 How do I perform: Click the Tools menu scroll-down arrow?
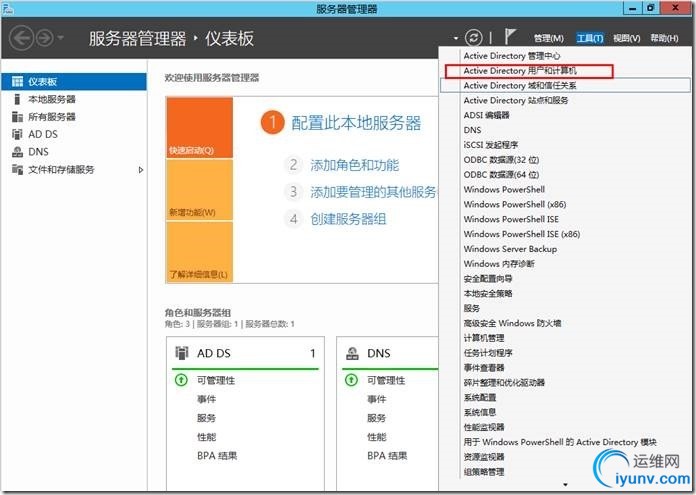[x=565, y=484]
